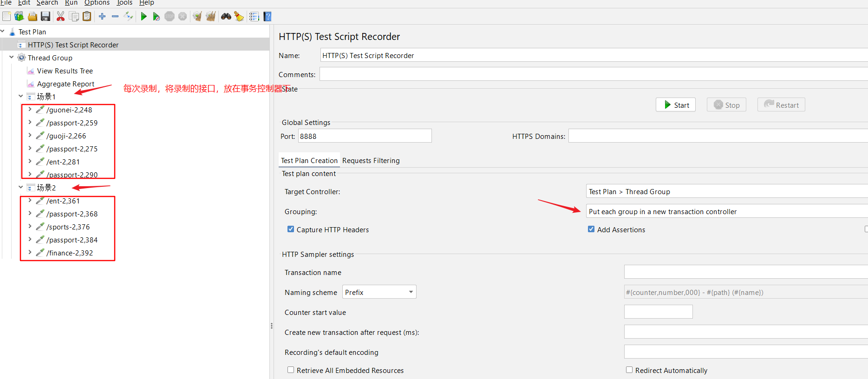Toggle the Add Assertions checkbox
This screenshot has width=868, height=379.
pyautogui.click(x=591, y=229)
